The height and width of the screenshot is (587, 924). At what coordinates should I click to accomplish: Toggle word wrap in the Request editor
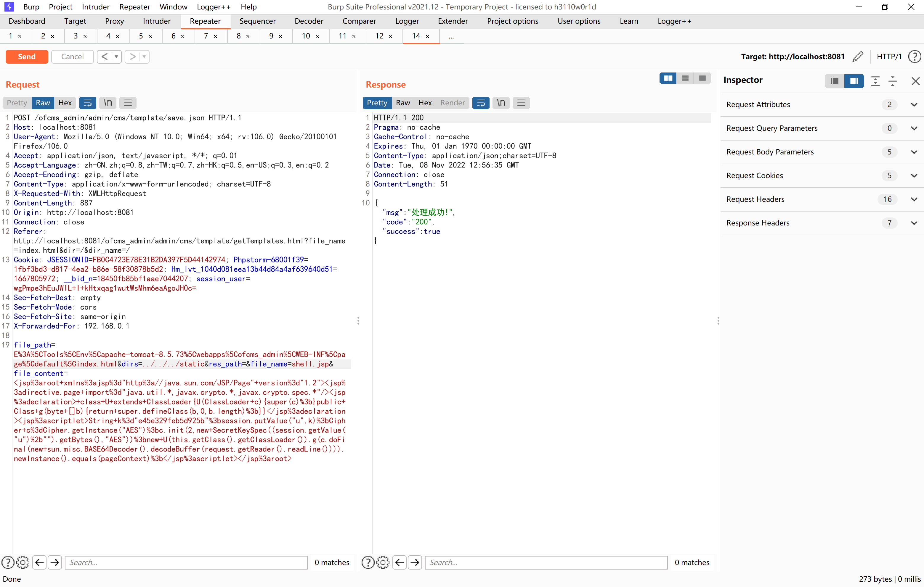coord(87,103)
